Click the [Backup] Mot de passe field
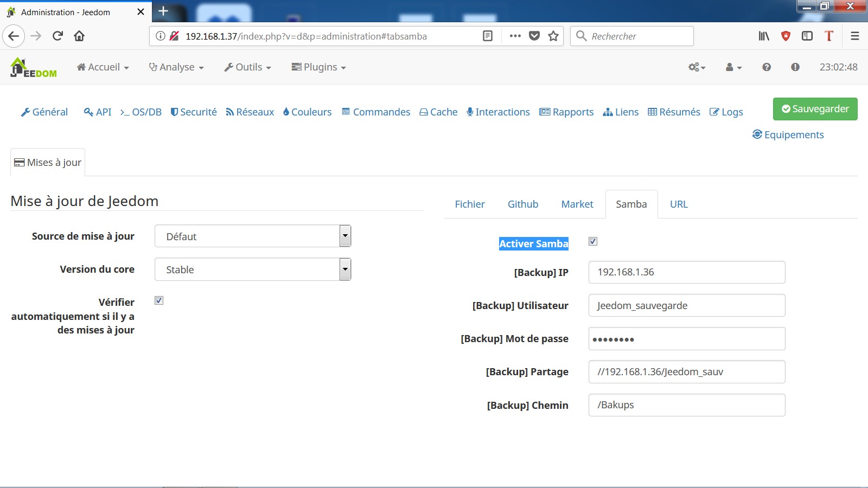 (687, 339)
